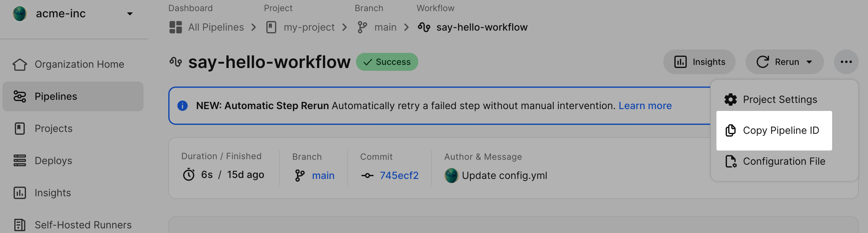868x233 pixels.
Task: Open the Learn more link
Action: tap(645, 106)
